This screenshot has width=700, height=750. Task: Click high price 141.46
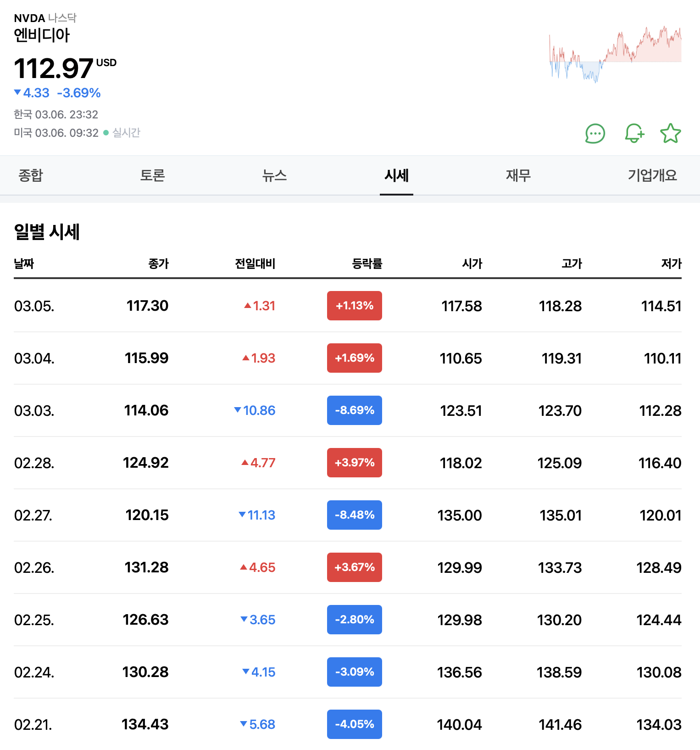pos(560,725)
